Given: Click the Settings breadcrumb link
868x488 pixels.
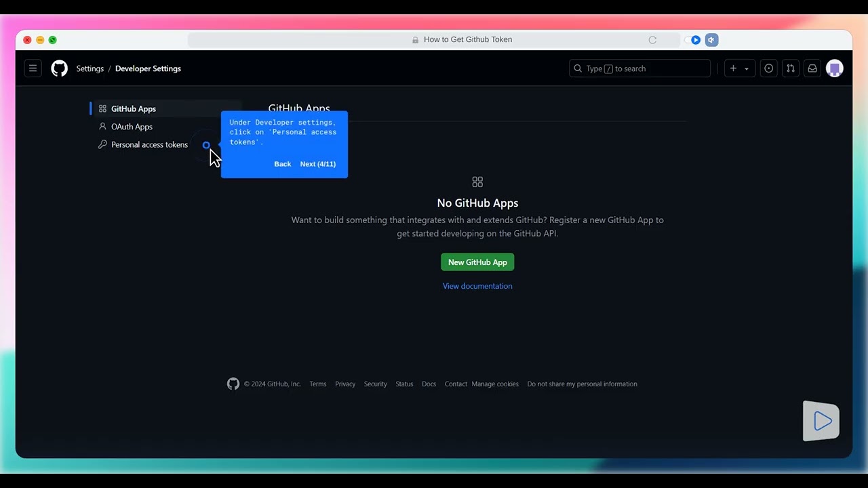Looking at the screenshot, I should click(x=90, y=68).
